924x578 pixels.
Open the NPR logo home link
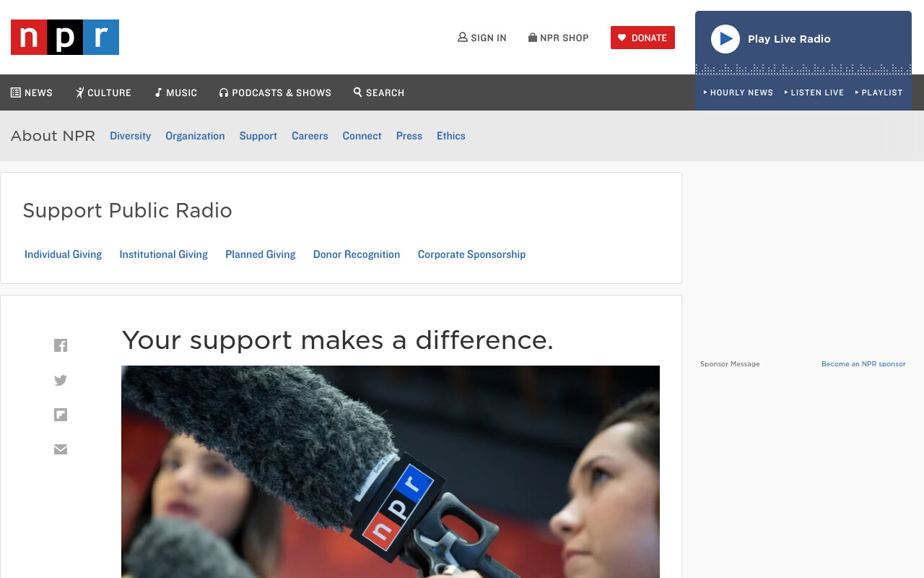[65, 37]
